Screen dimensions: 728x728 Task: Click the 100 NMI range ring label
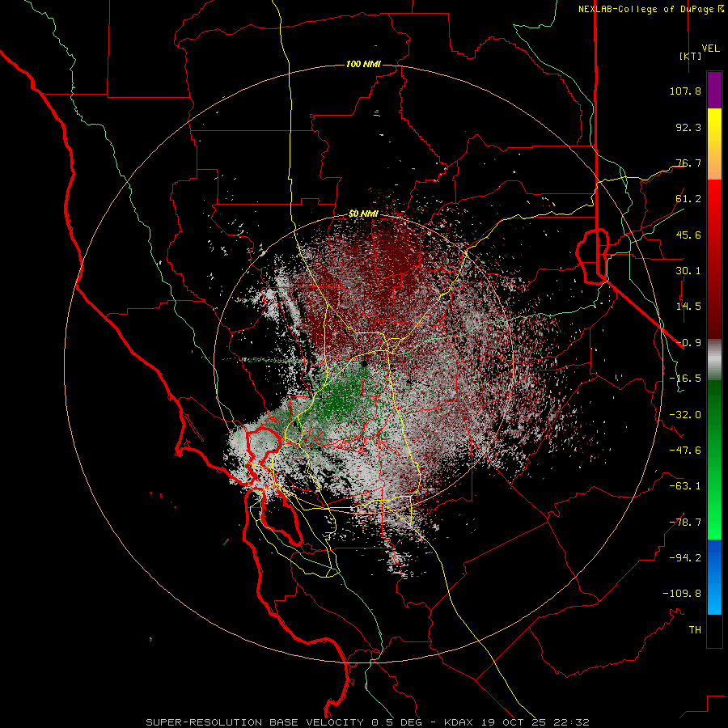click(x=363, y=64)
